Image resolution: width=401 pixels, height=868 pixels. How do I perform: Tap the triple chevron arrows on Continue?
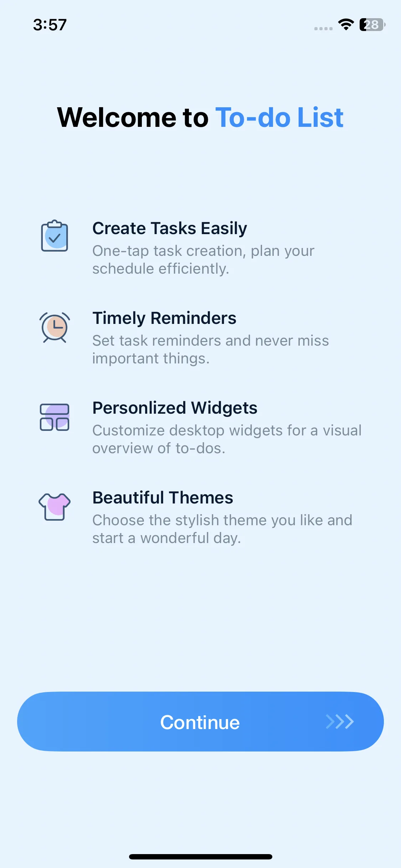click(x=340, y=722)
